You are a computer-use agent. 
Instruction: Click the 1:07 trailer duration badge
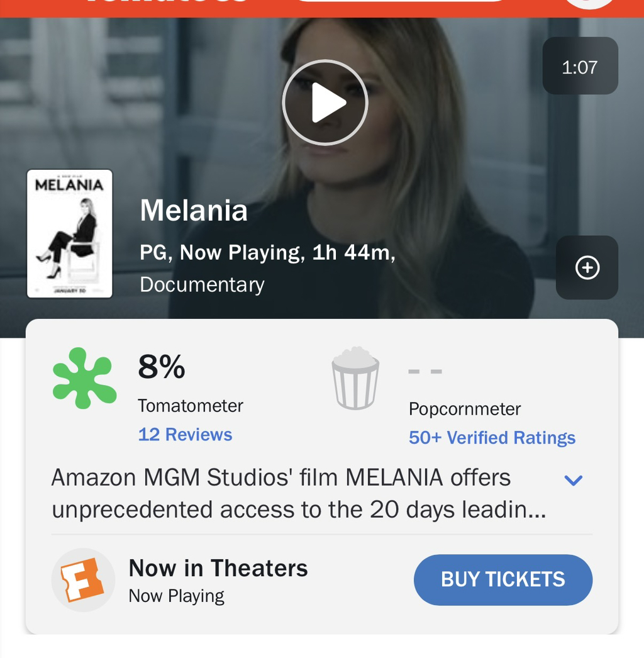[x=580, y=67]
